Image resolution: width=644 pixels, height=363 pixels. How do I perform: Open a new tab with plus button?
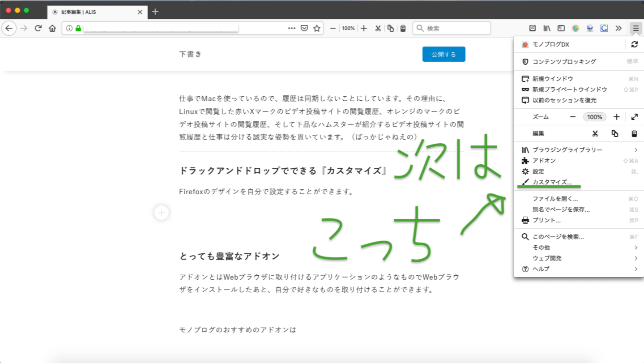pos(155,12)
